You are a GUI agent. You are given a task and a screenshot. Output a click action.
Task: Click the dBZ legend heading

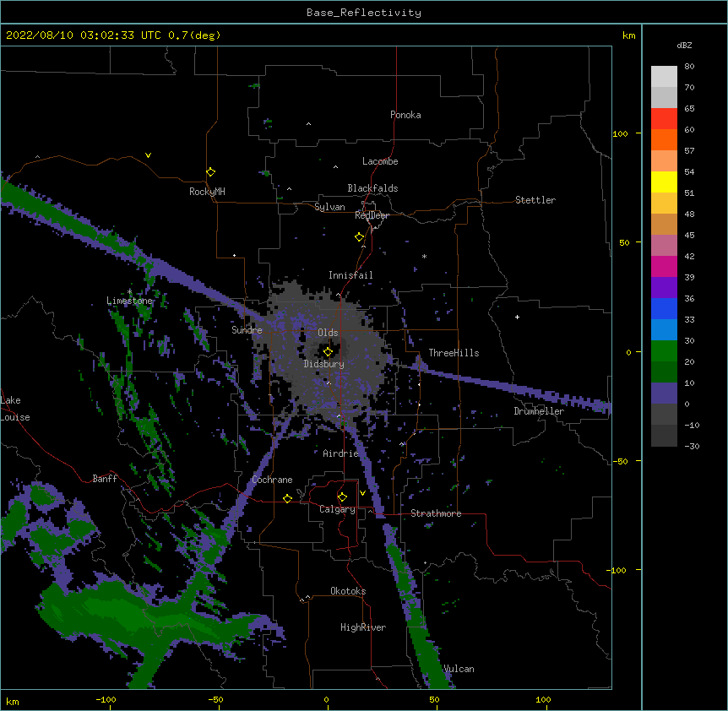[x=684, y=46]
